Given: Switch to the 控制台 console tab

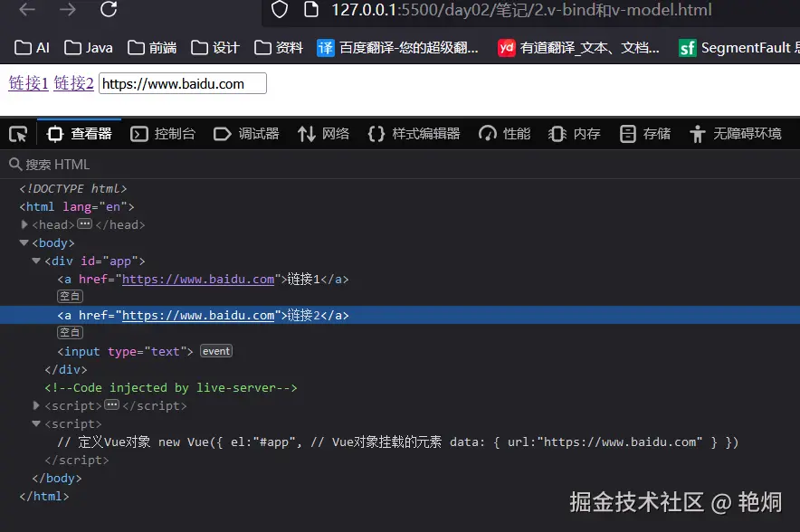Looking at the screenshot, I should coord(163,134).
